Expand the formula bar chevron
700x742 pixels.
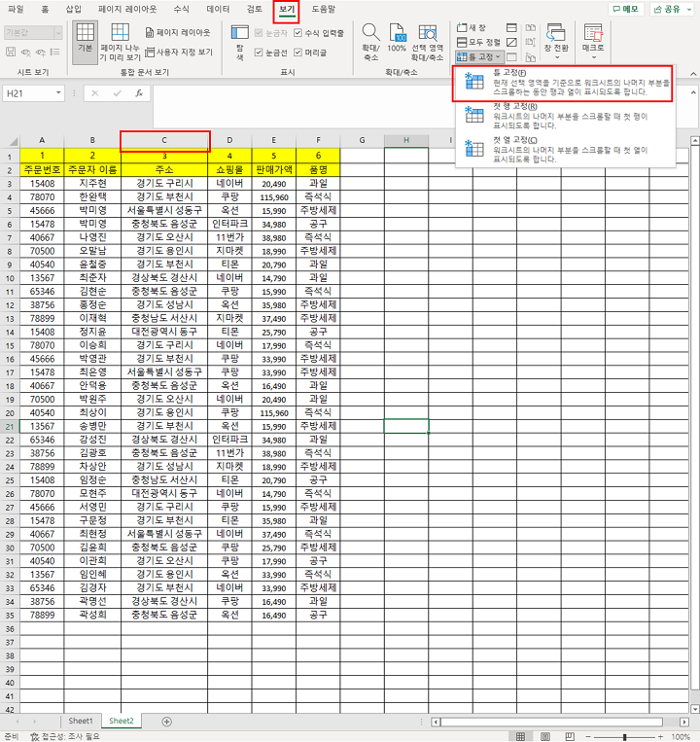pyautogui.click(x=693, y=92)
